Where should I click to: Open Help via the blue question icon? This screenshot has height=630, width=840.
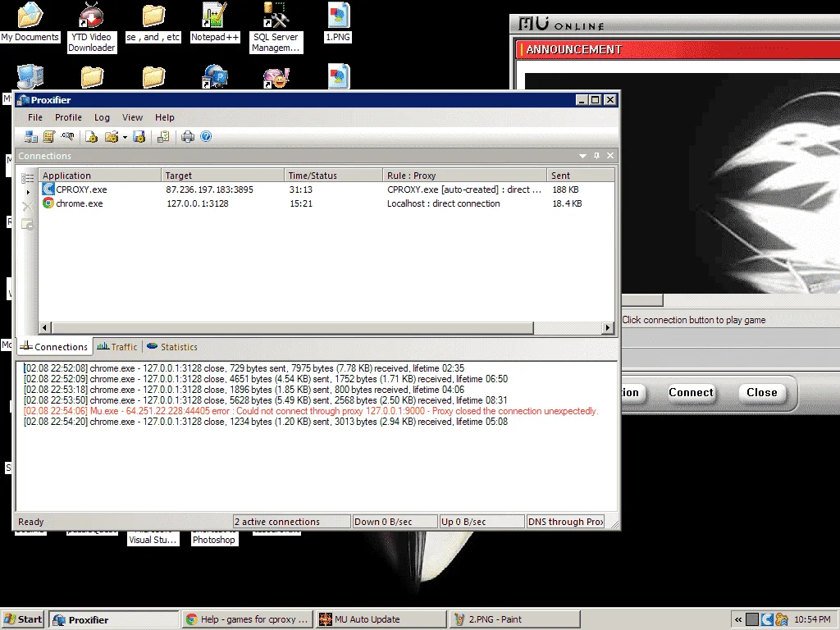[206, 137]
